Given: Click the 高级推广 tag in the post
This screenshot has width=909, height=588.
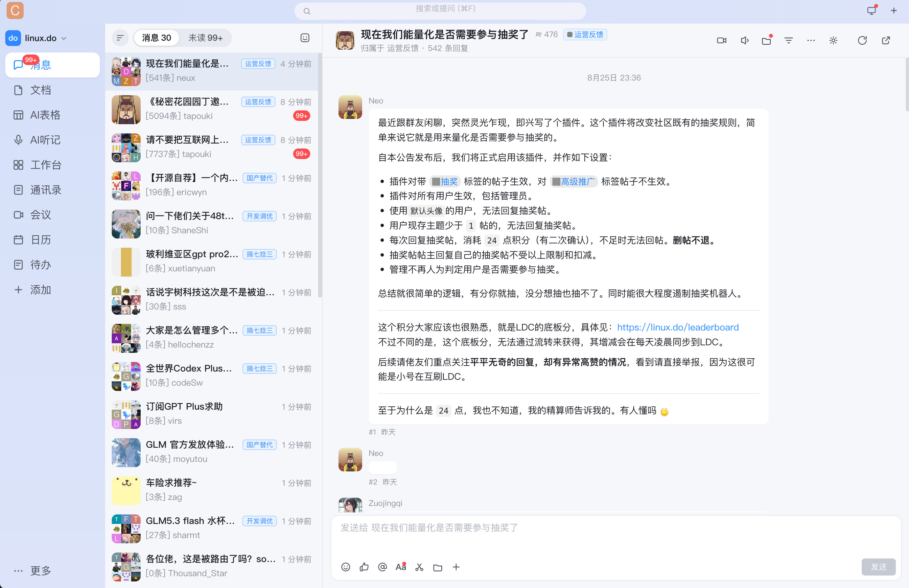Looking at the screenshot, I should [574, 181].
